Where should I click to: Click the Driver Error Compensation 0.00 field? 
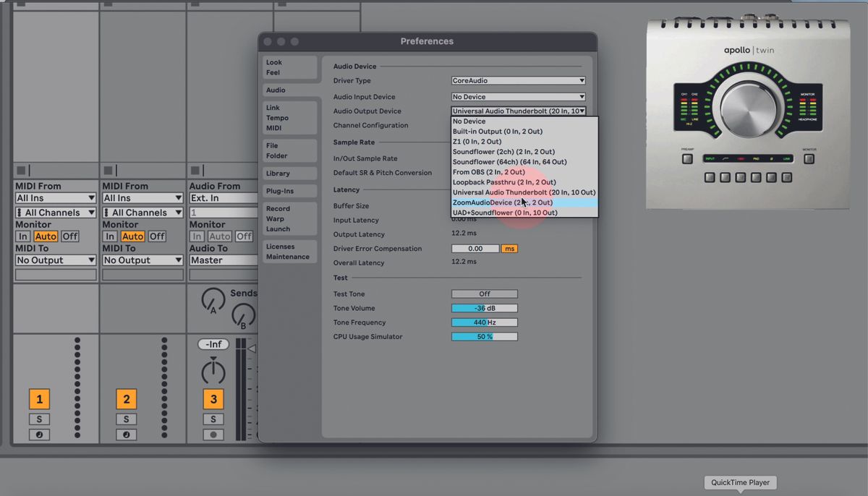(x=475, y=249)
